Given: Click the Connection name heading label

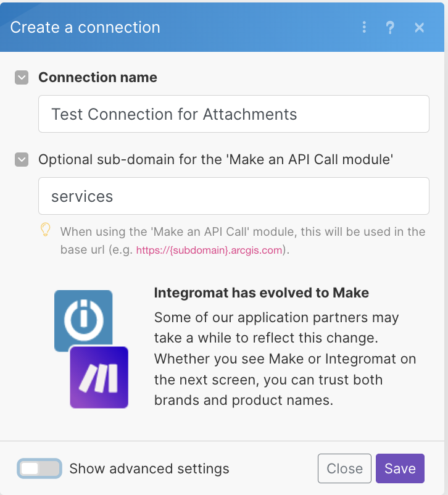Looking at the screenshot, I should pos(97,78).
